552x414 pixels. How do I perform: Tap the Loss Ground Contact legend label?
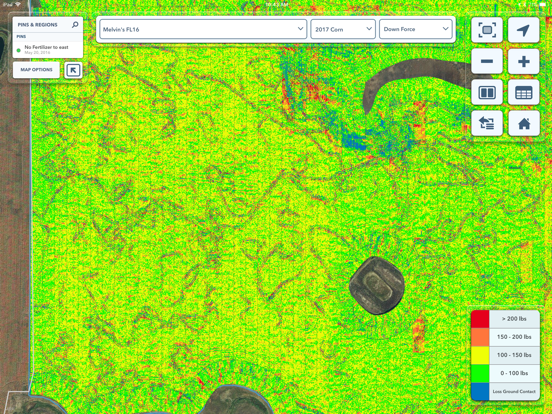[514, 391]
